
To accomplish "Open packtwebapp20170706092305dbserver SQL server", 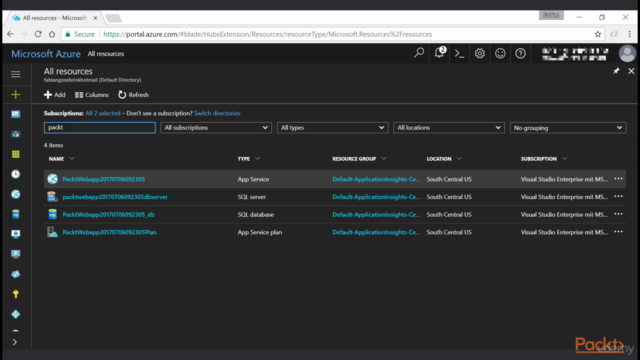I will [115, 197].
